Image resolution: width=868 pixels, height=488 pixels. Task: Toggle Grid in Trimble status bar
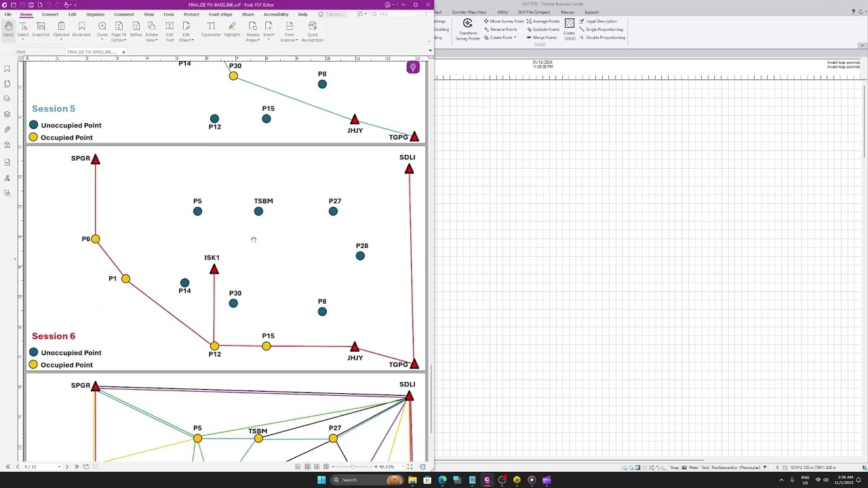tap(705, 468)
